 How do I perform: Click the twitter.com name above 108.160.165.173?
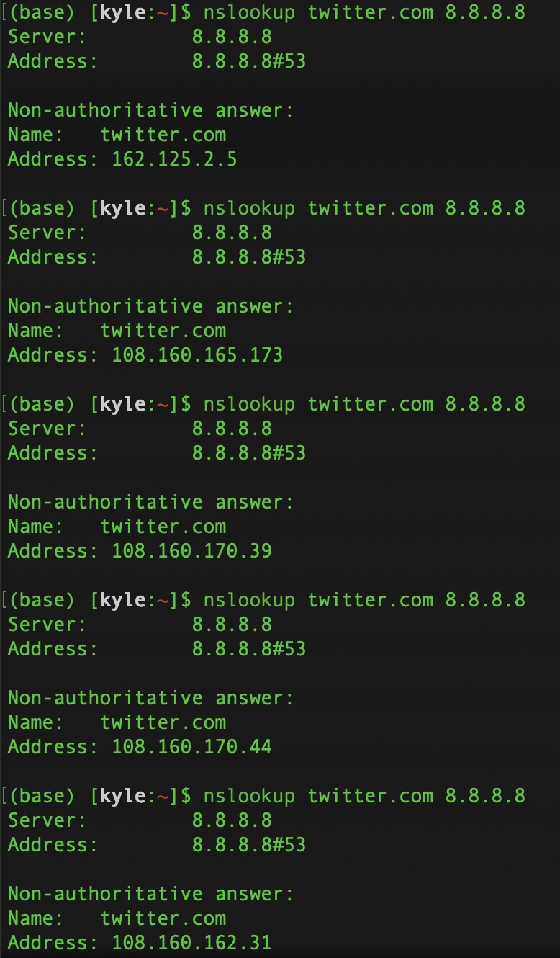[x=163, y=331]
